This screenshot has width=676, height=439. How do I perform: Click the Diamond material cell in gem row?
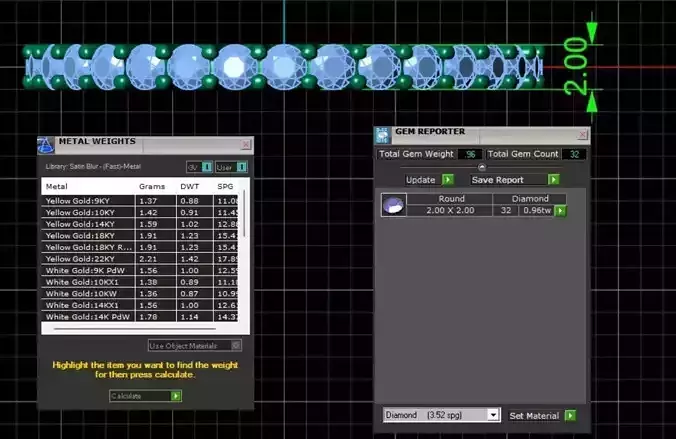[530, 199]
